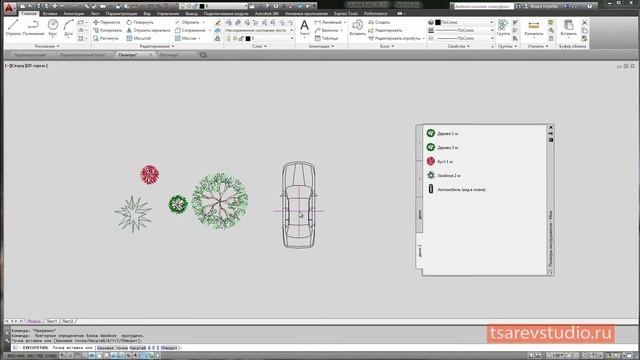Choose the Array (Массив) command

[x=186, y=38]
